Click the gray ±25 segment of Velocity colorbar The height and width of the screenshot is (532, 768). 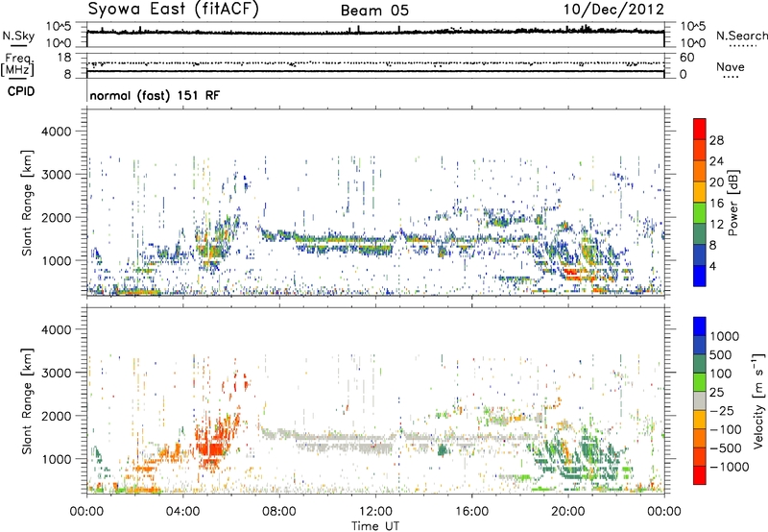pyautogui.click(x=700, y=400)
